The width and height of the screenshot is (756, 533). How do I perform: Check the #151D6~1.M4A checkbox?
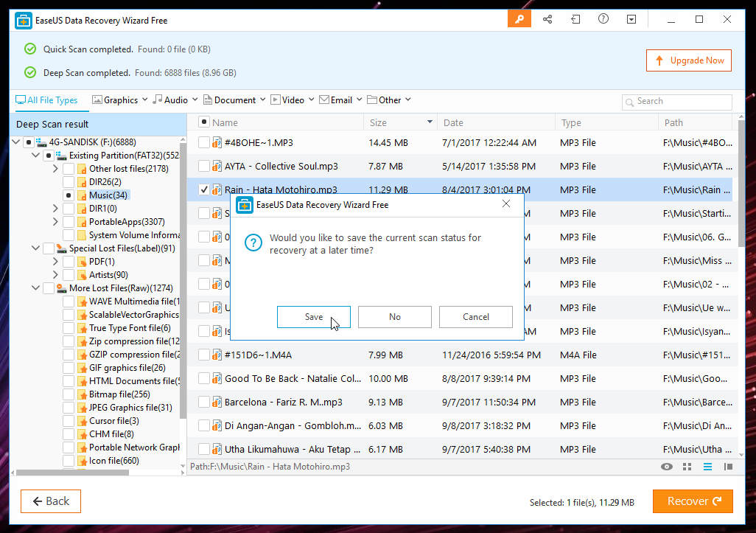click(x=204, y=355)
